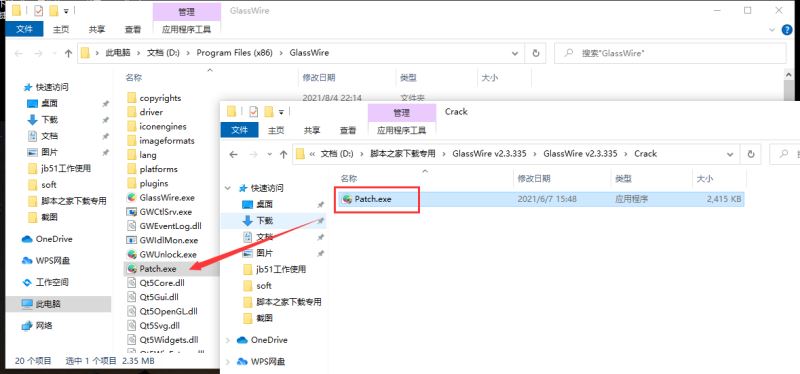Open 桌面 in GlassWire window sidebar
This screenshot has height=374, width=800.
pos(49,104)
